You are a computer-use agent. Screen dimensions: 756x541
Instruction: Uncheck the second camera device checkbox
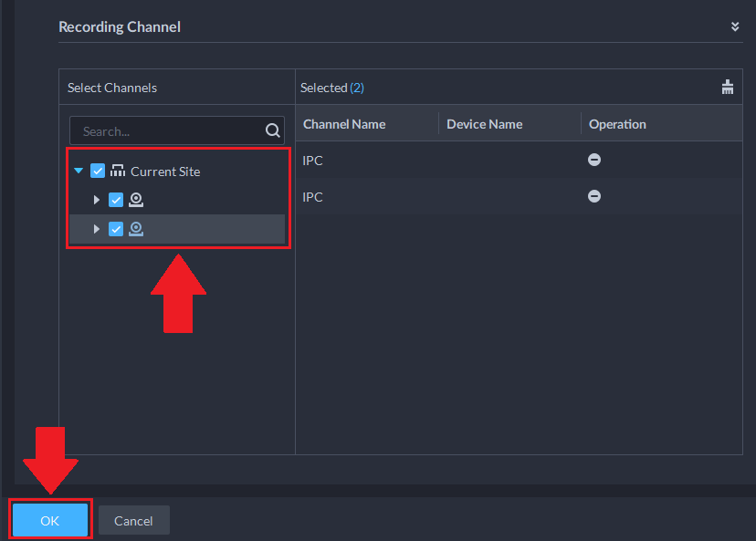[116, 229]
